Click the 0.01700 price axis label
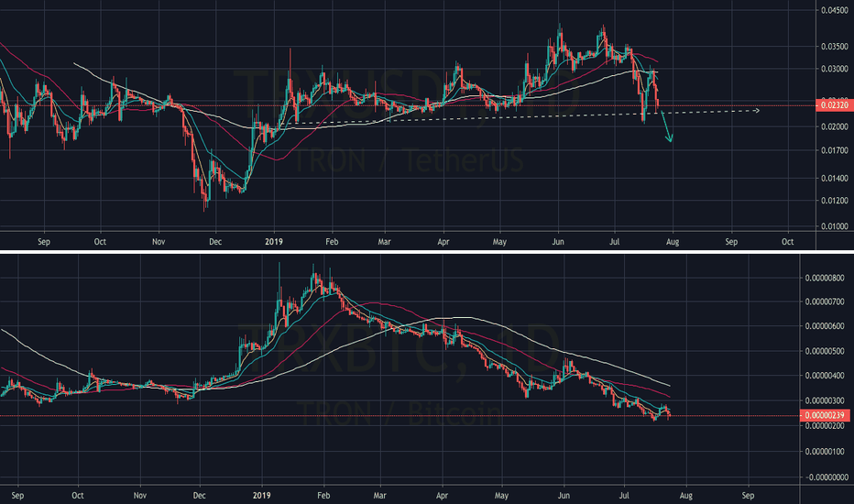Screen dimensions: 854x504 [835, 150]
